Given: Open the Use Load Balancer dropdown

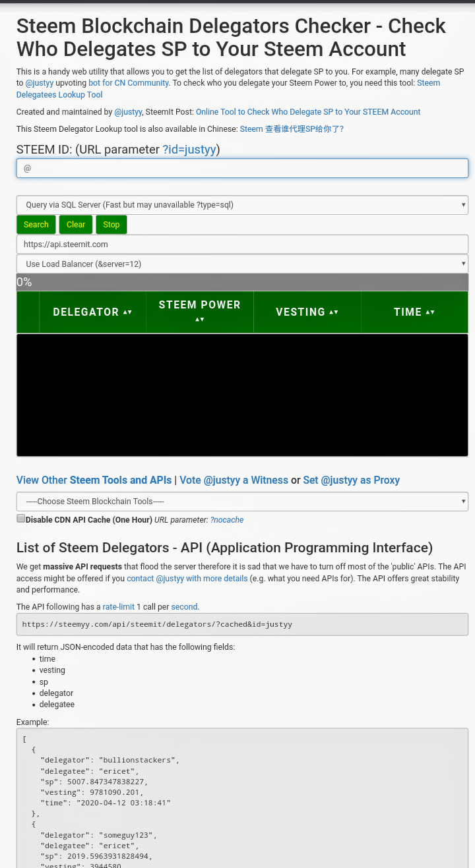Looking at the screenshot, I should [242, 264].
